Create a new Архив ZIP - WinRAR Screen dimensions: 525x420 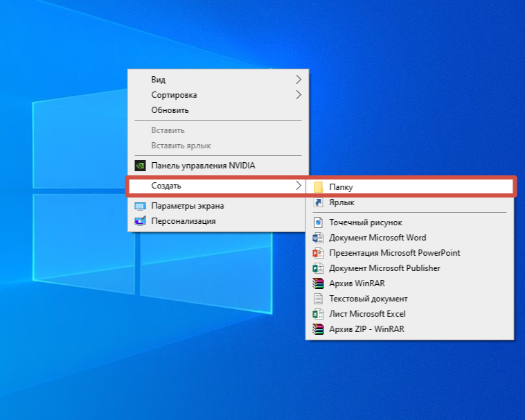tap(409, 329)
